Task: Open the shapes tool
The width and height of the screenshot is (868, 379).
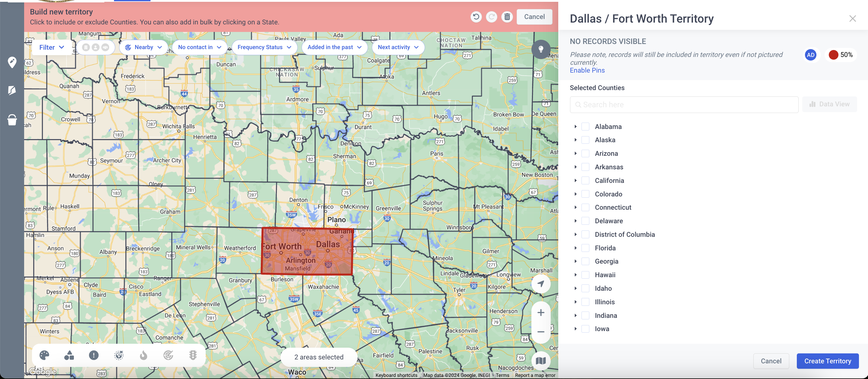Action: pyautogui.click(x=69, y=356)
